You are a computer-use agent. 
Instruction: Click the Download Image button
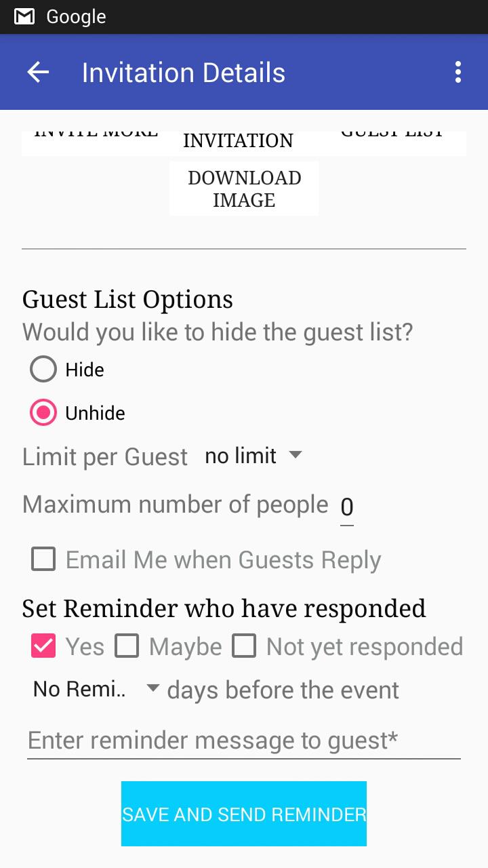pyautogui.click(x=244, y=189)
